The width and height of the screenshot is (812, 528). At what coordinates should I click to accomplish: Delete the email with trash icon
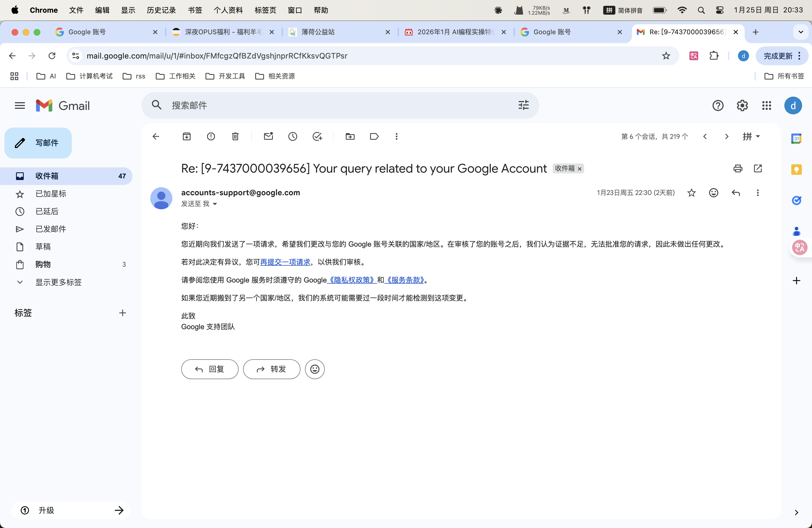(x=235, y=136)
